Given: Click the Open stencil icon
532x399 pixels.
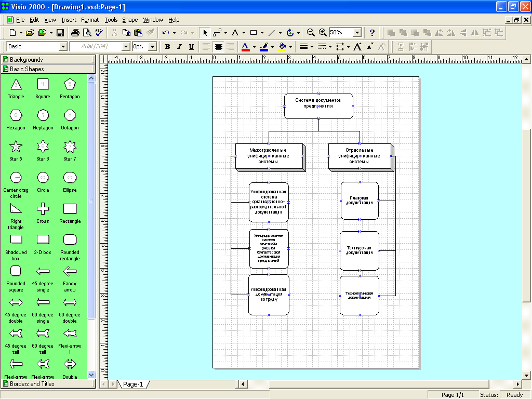Looking at the screenshot, I should [43, 33].
